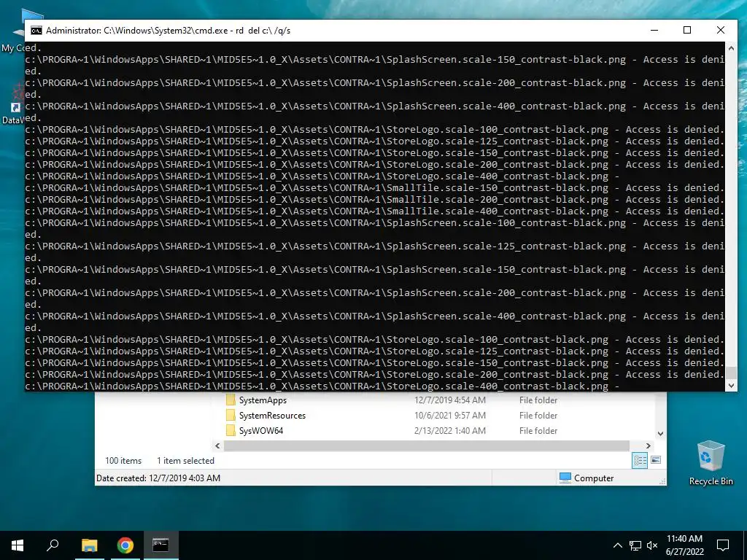Click Explorer horizontal scrollbar left arrow

point(217,446)
